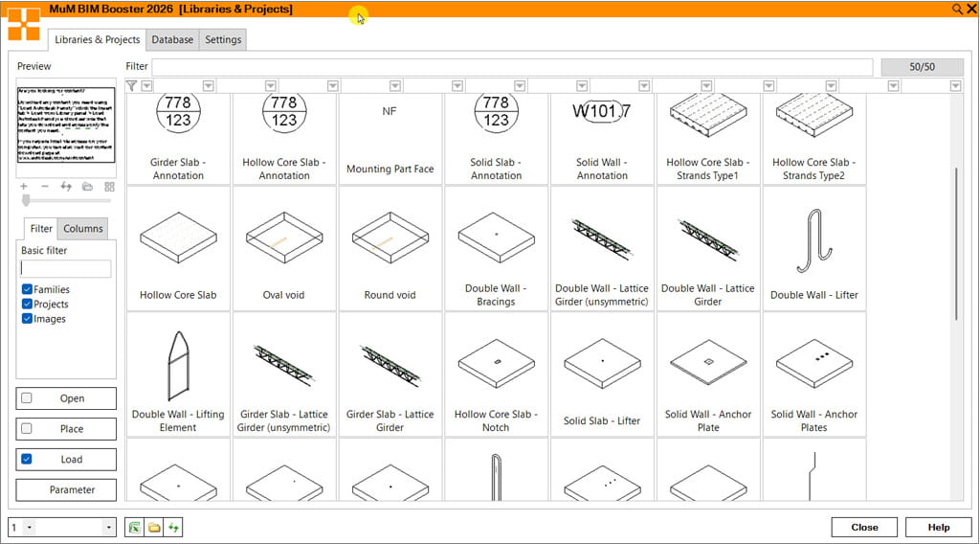The width and height of the screenshot is (980, 544).
Task: Select the Double Wall - Lifter thumbnail
Action: click(x=813, y=248)
